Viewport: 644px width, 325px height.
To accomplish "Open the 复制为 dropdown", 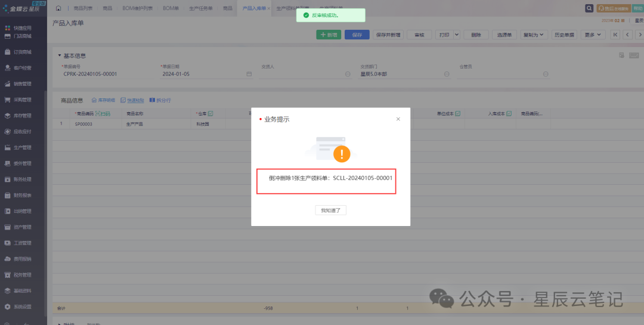I will pos(534,35).
